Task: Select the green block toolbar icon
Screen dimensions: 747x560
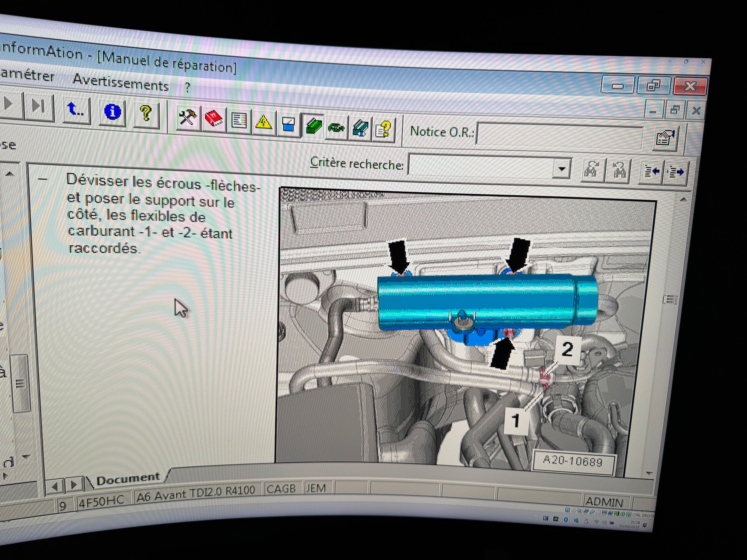Action: (313, 126)
